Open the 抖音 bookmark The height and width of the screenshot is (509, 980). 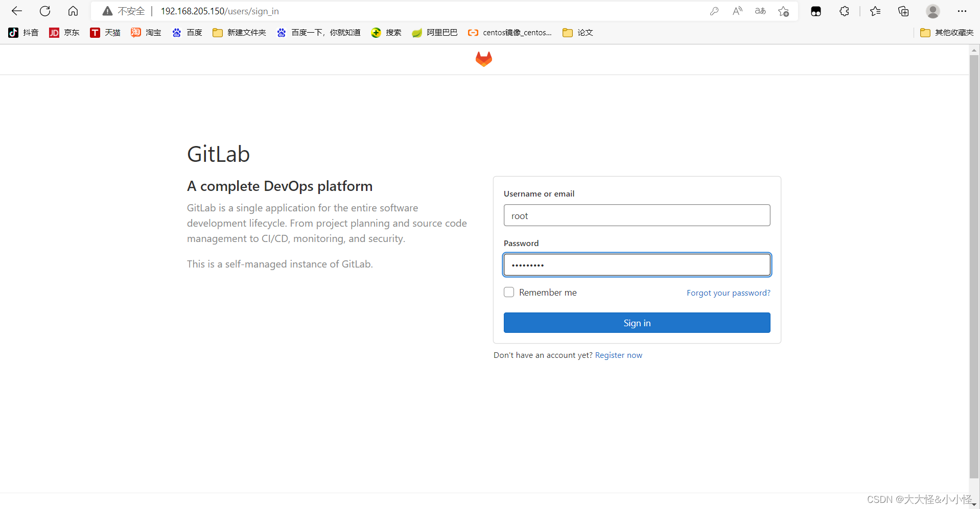(x=24, y=33)
